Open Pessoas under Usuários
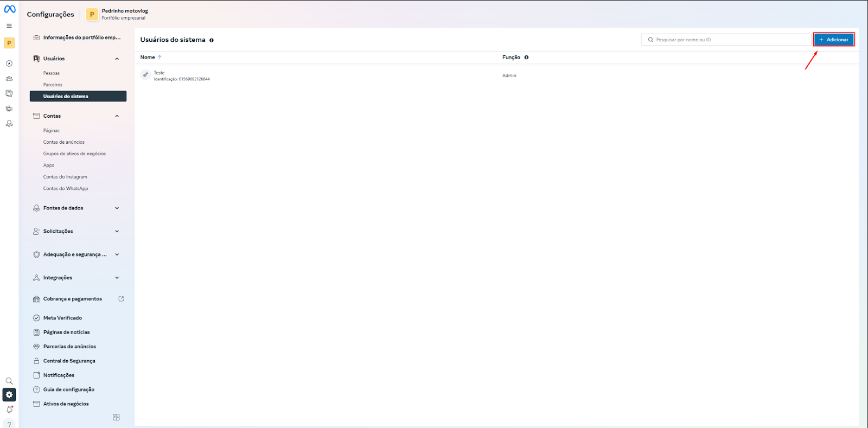Viewport: 868px width, 428px height. (x=52, y=73)
